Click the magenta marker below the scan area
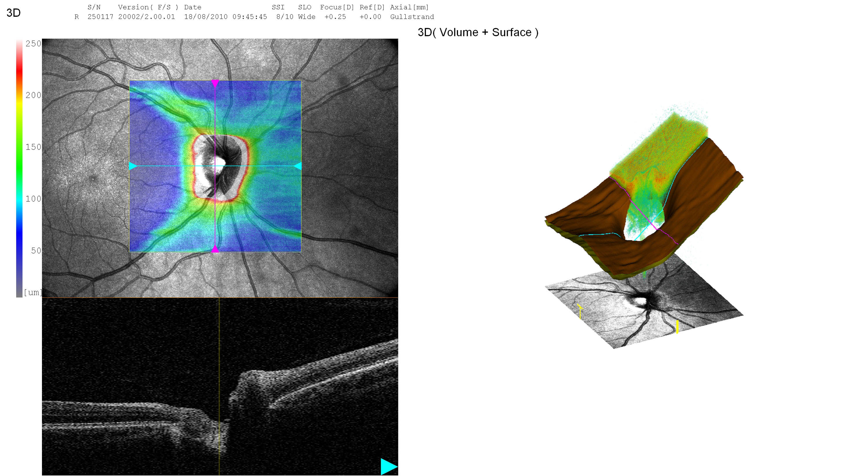 tap(215, 249)
